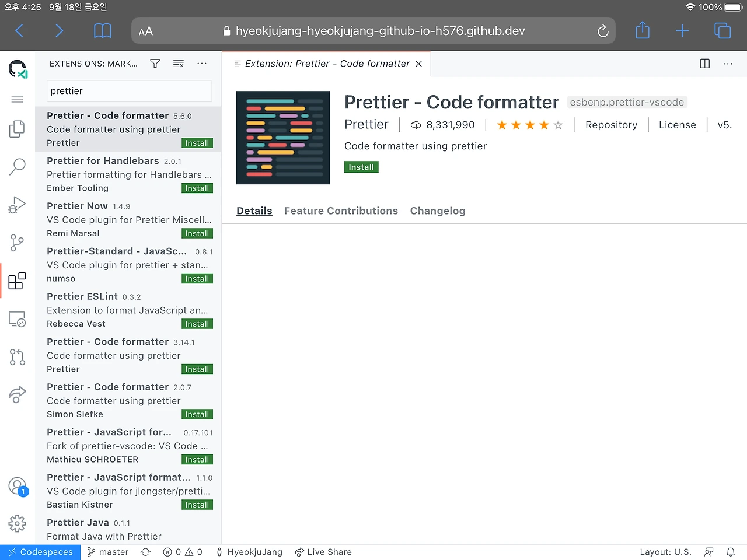This screenshot has width=747, height=560.
Task: Change keyboard Layout: U.S.
Action: (665, 552)
